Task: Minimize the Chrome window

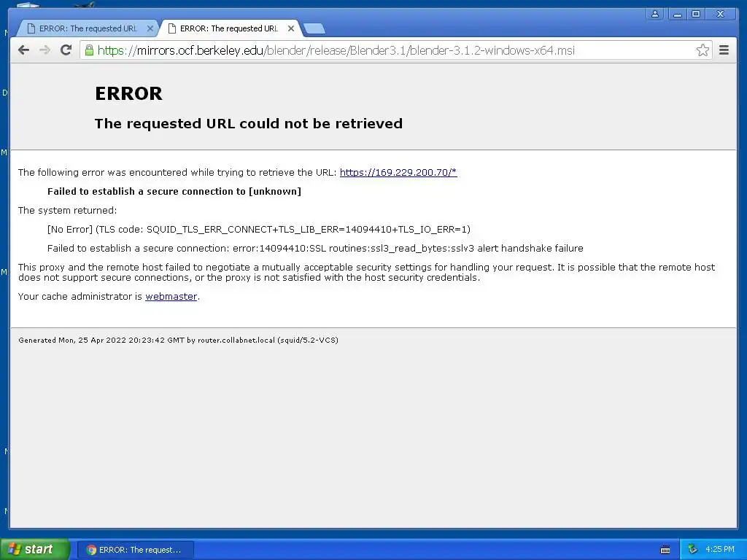Action: click(x=677, y=14)
